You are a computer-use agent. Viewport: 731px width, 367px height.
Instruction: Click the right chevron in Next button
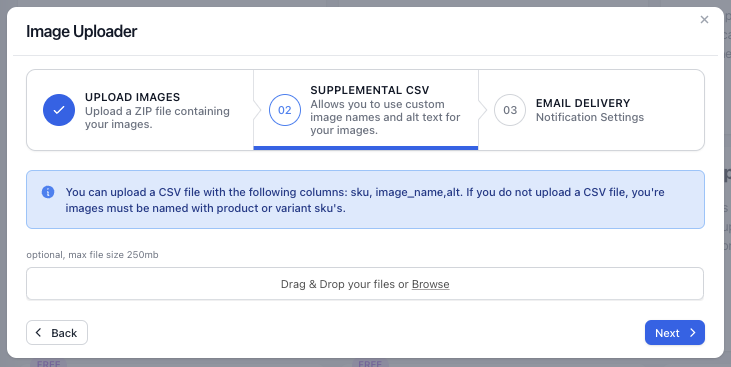pos(693,332)
